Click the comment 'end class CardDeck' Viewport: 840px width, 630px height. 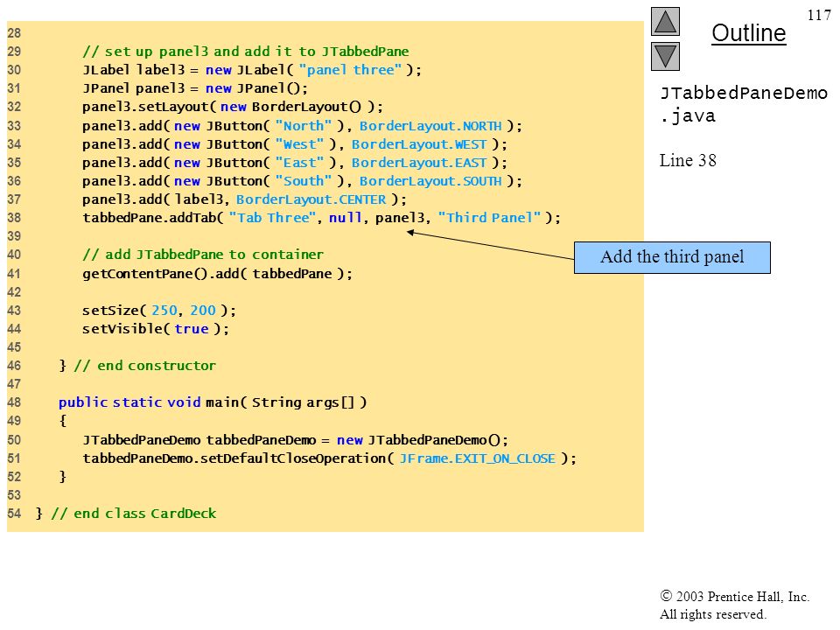pyautogui.click(x=133, y=514)
